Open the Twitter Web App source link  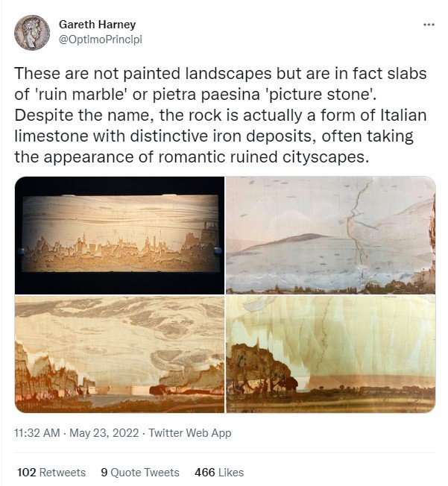pos(190,432)
